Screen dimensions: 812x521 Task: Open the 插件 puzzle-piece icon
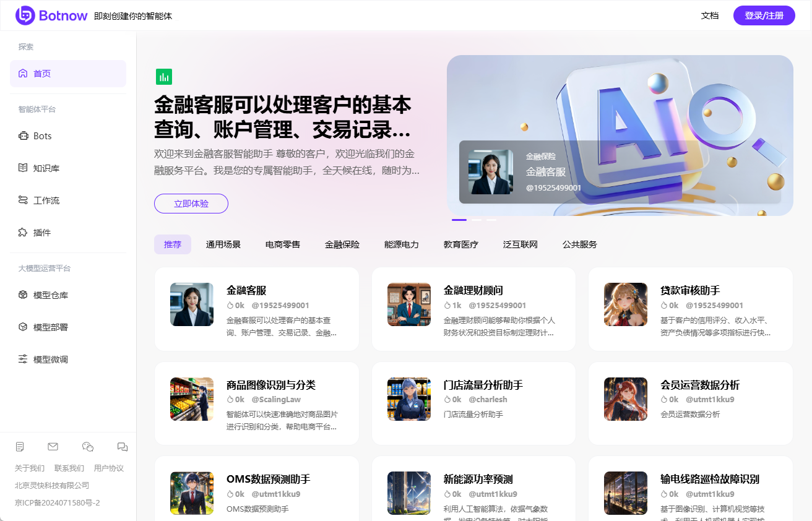(23, 233)
